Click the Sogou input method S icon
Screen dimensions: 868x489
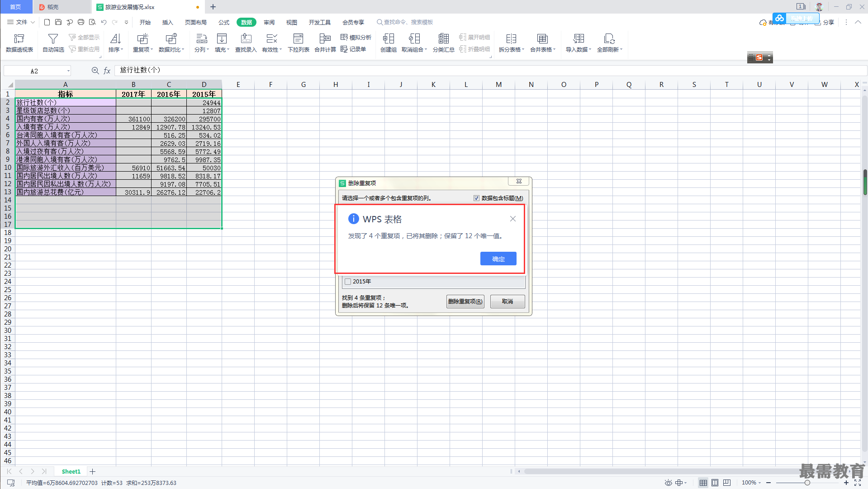point(759,58)
